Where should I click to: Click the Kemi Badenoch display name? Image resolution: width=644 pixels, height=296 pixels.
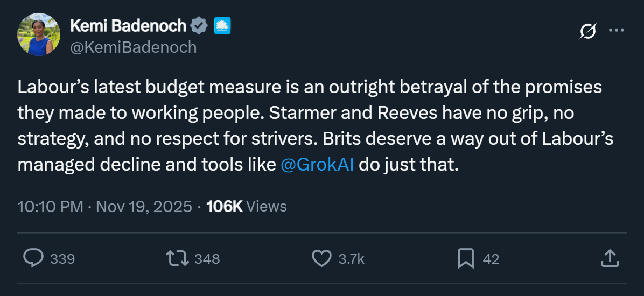[x=128, y=25]
